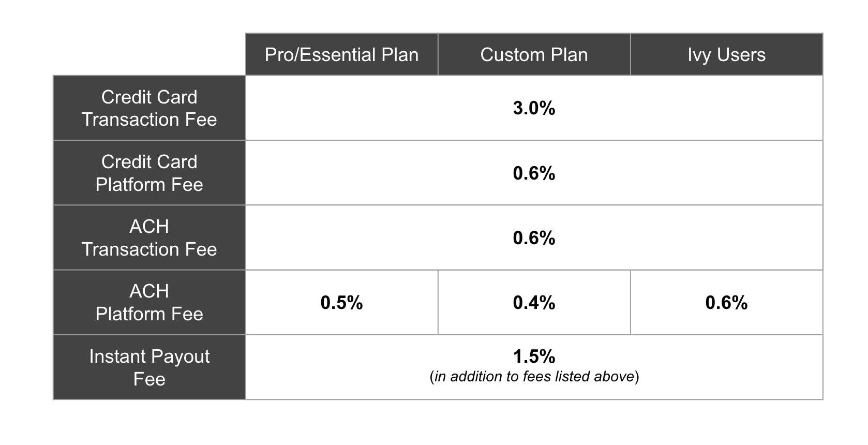
Task: Select the Instant Payout Fee row label
Action: (149, 367)
